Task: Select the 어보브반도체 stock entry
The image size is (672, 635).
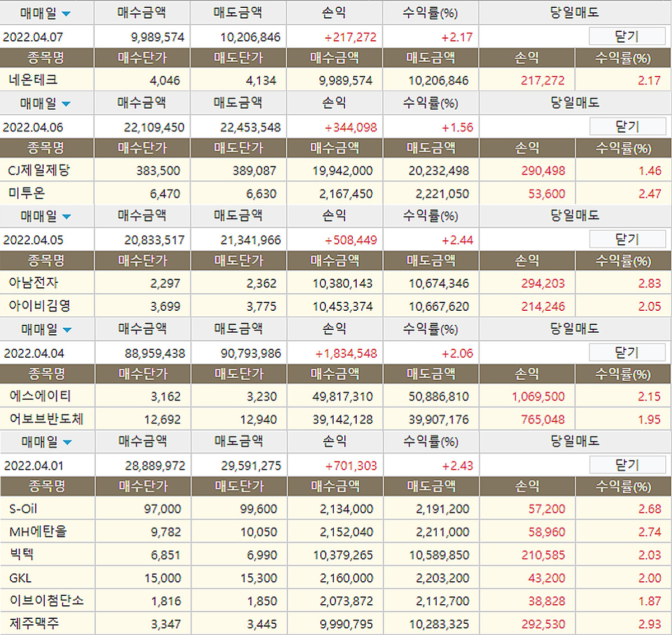Action: click(46, 419)
